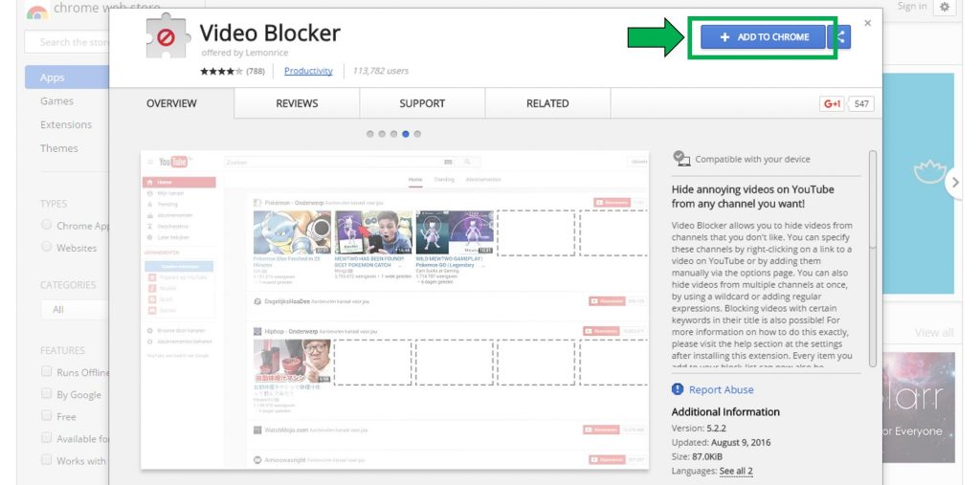The image size is (980, 485).
Task: Click the description panel scrollbar
Action: 873,258
